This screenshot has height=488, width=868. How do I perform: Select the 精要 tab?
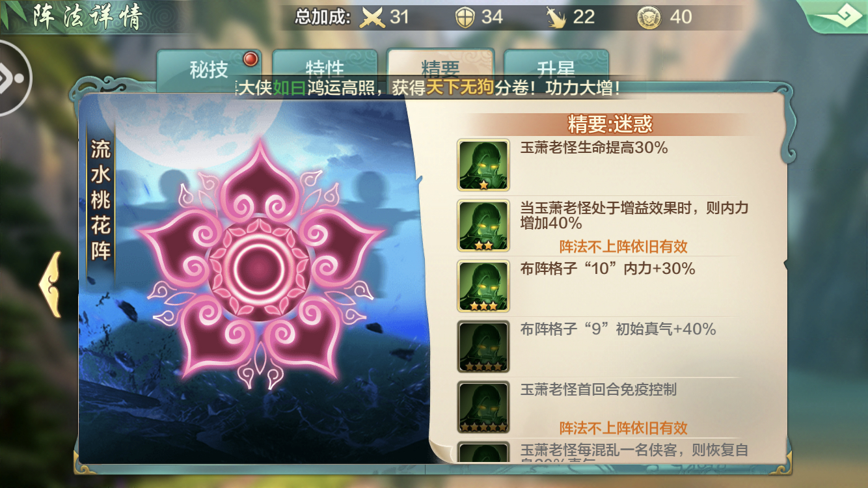(x=441, y=68)
